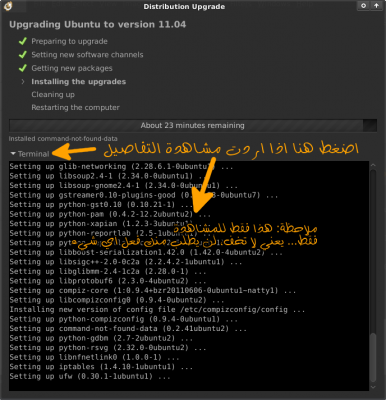This screenshot has height=400, width=386.
Task: Click the checkmark beside Setting new software channels
Action: tap(23, 55)
